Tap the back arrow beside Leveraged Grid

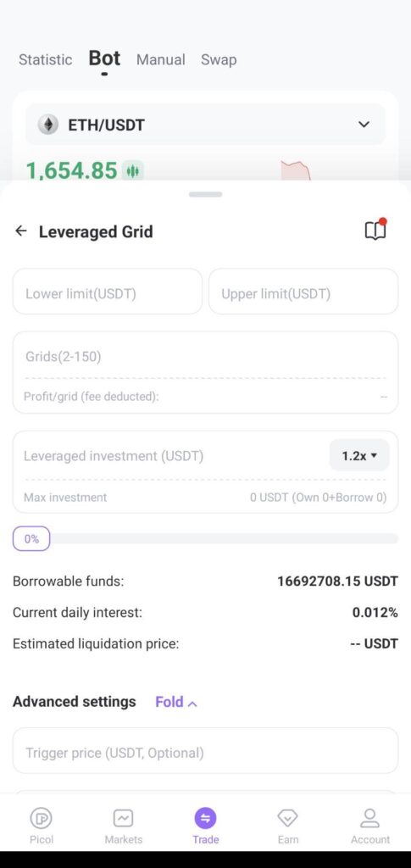tap(20, 231)
